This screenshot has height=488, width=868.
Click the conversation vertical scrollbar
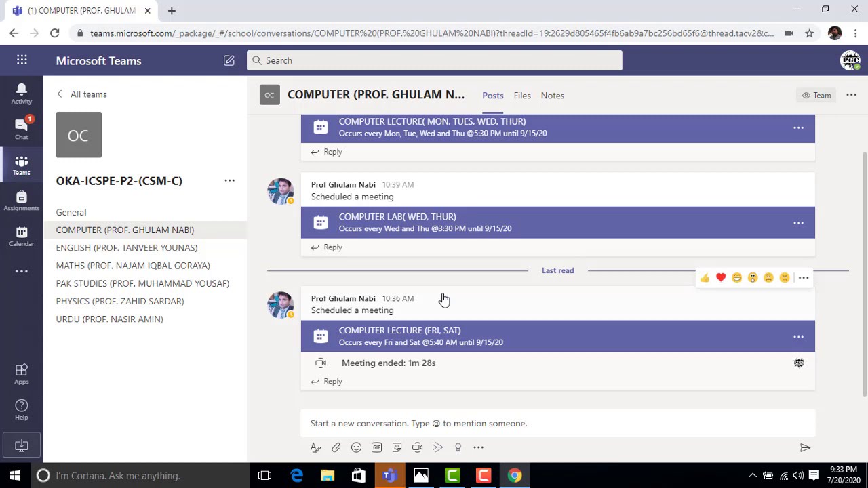[x=864, y=274]
